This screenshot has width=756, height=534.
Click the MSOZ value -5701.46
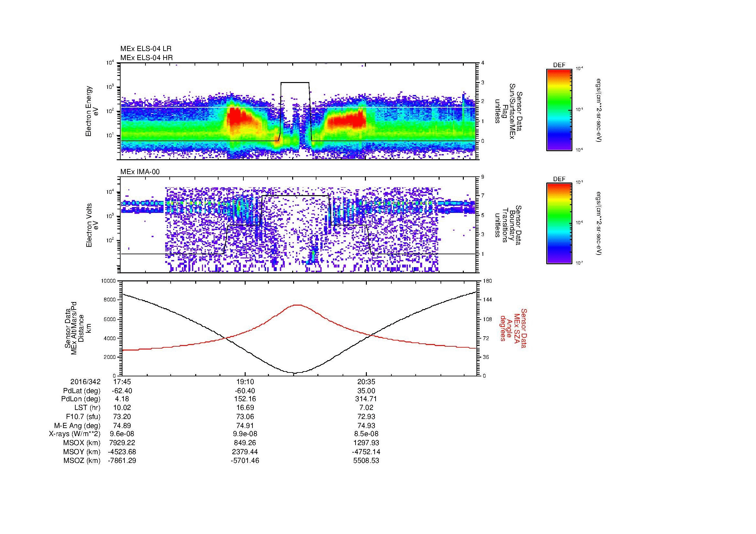coord(245,461)
